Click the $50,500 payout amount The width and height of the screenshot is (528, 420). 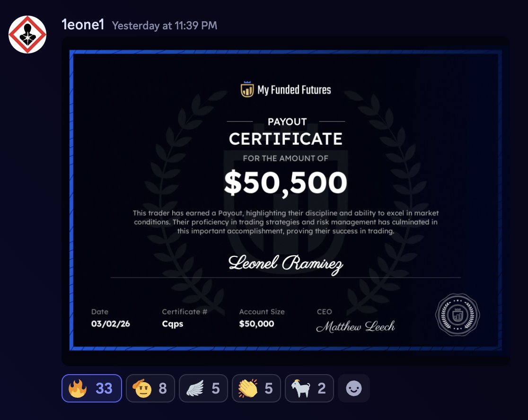coord(286,183)
